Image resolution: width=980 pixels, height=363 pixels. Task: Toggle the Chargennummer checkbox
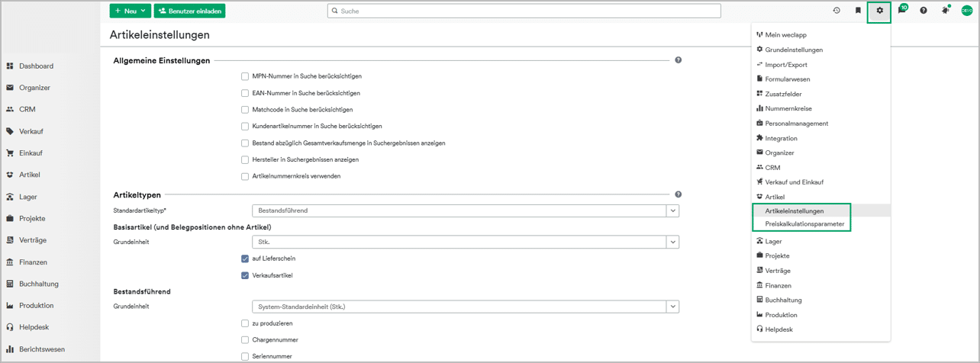click(x=245, y=339)
